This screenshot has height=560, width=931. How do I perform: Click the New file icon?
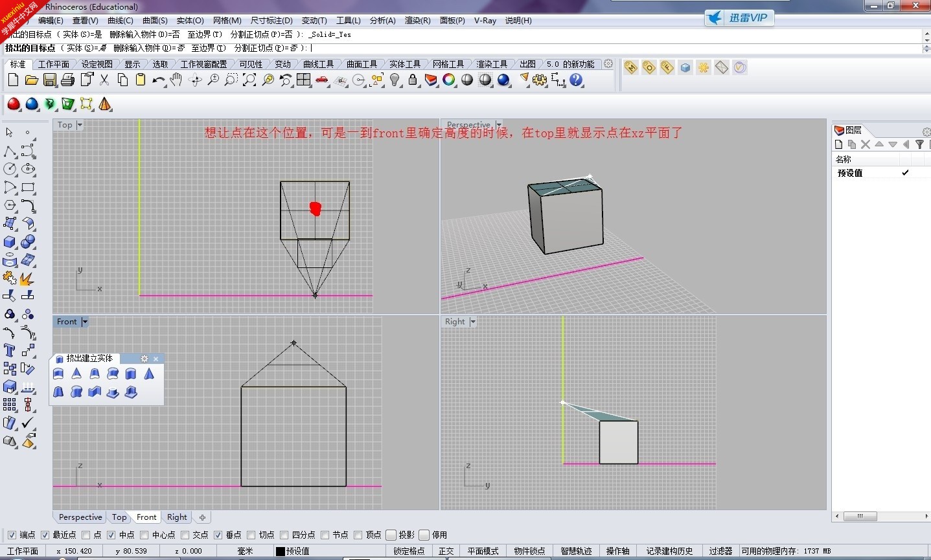pos(13,80)
